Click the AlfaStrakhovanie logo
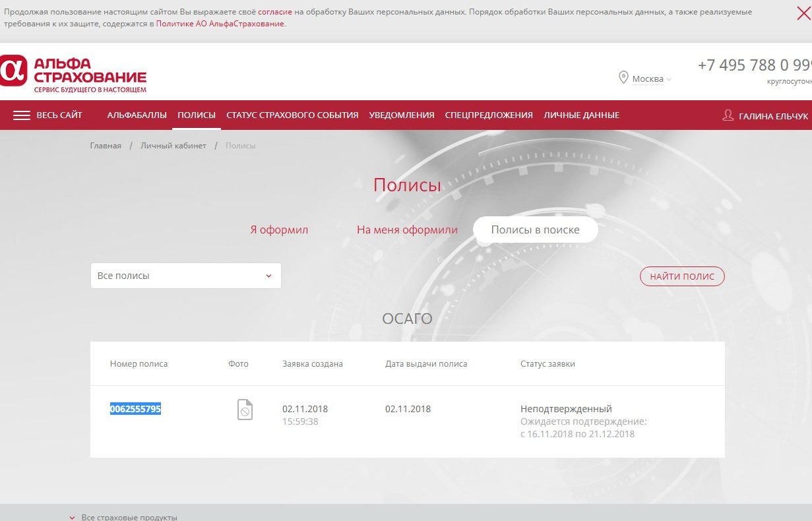Viewport: 812px width, 521px height. click(73, 73)
